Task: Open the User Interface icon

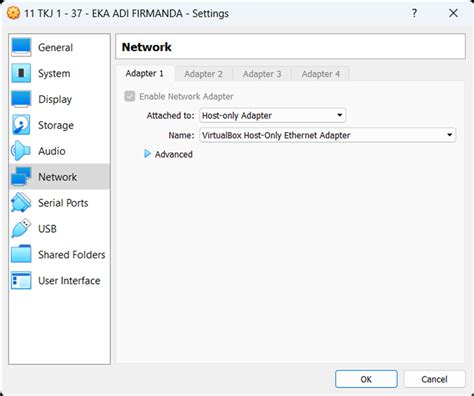Action: pos(21,280)
